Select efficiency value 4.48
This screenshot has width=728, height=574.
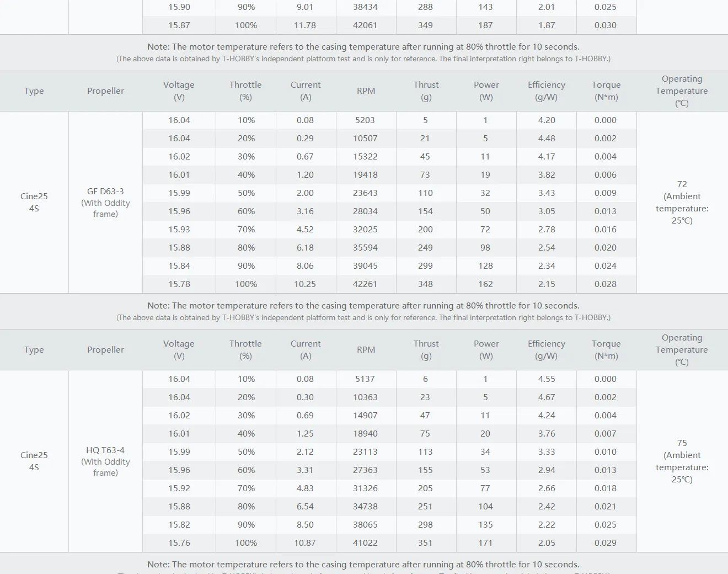pos(546,138)
